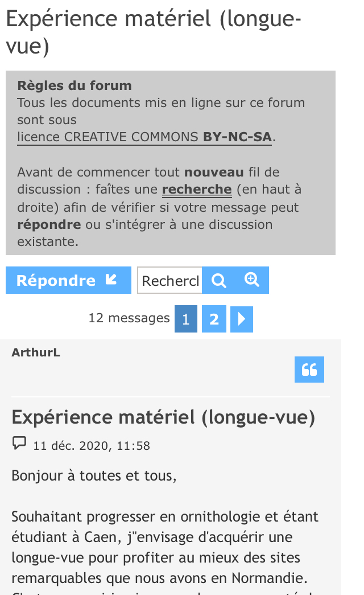Open the post title link above the date
Image resolution: width=364 pixels, height=595 pixels.
pos(163,417)
